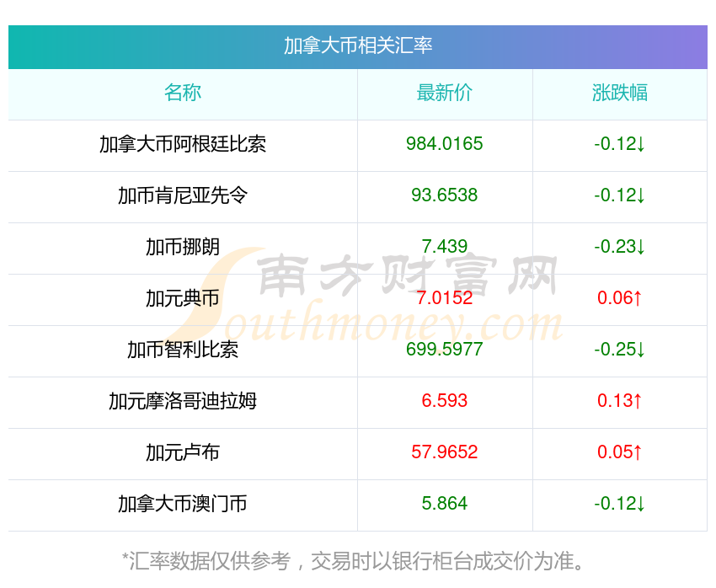
Task: Click the price 7.439
Action: coord(444,247)
